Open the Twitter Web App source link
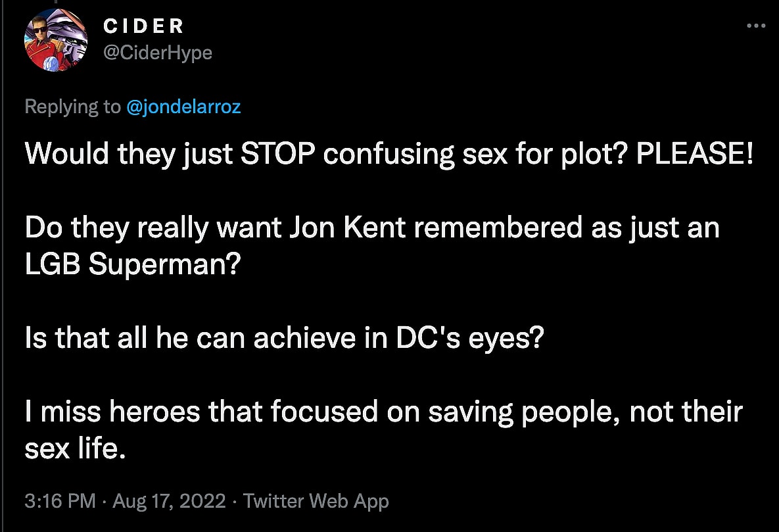The width and height of the screenshot is (779, 532). click(x=316, y=501)
